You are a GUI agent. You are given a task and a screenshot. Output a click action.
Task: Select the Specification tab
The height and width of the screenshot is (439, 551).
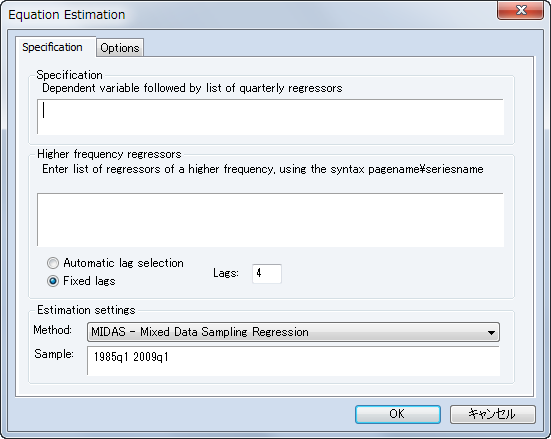tap(52, 47)
